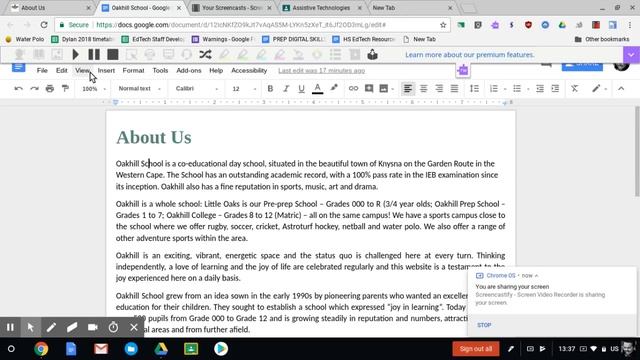Insert an image with the picture icon
The width and height of the screenshot is (640, 360).
click(x=384, y=89)
